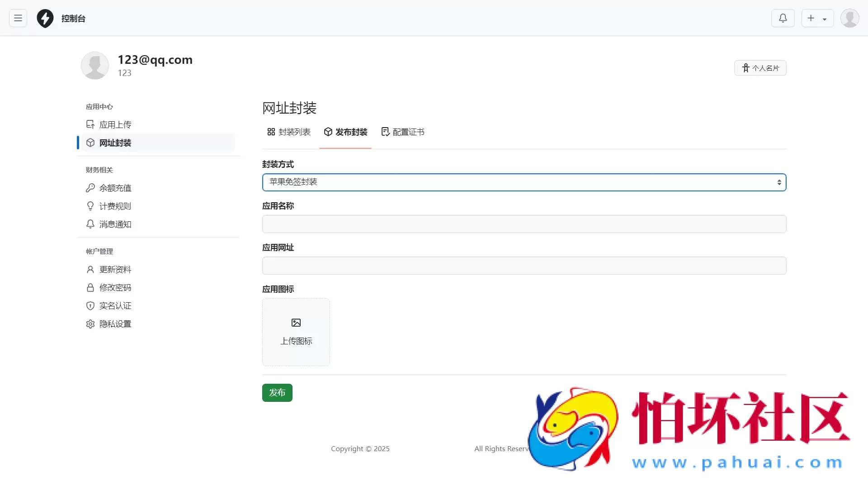868x481 pixels.
Task: Click the 发布 publish button
Action: coord(277,393)
